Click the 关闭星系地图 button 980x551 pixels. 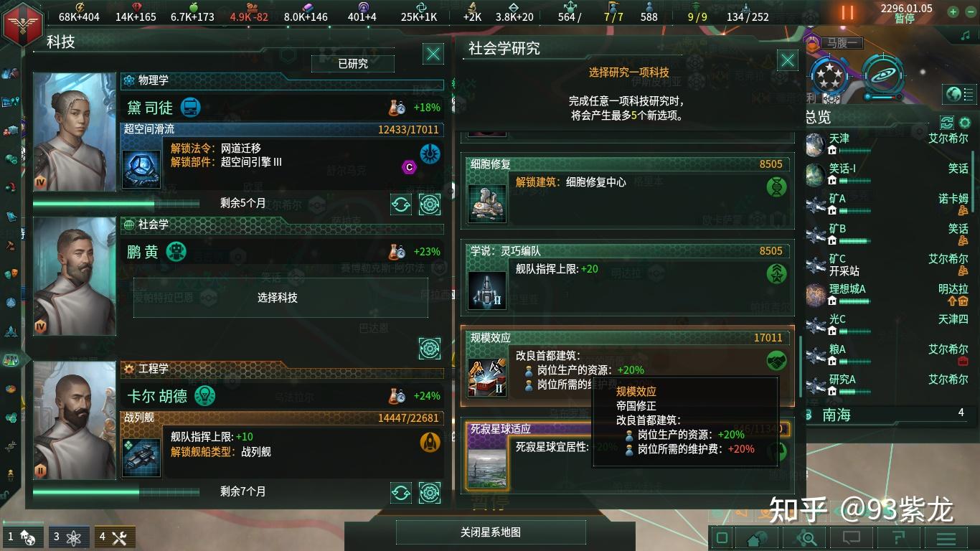pyautogui.click(x=491, y=532)
